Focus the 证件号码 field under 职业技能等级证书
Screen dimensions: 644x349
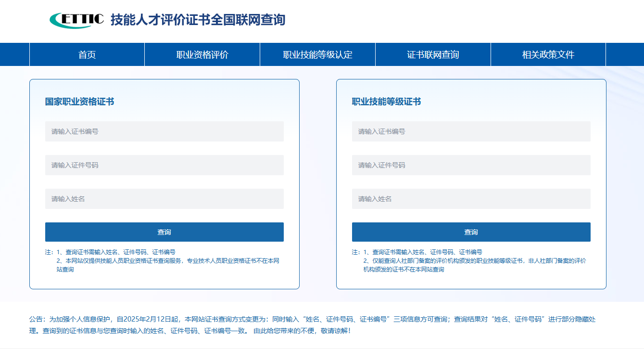(x=471, y=165)
